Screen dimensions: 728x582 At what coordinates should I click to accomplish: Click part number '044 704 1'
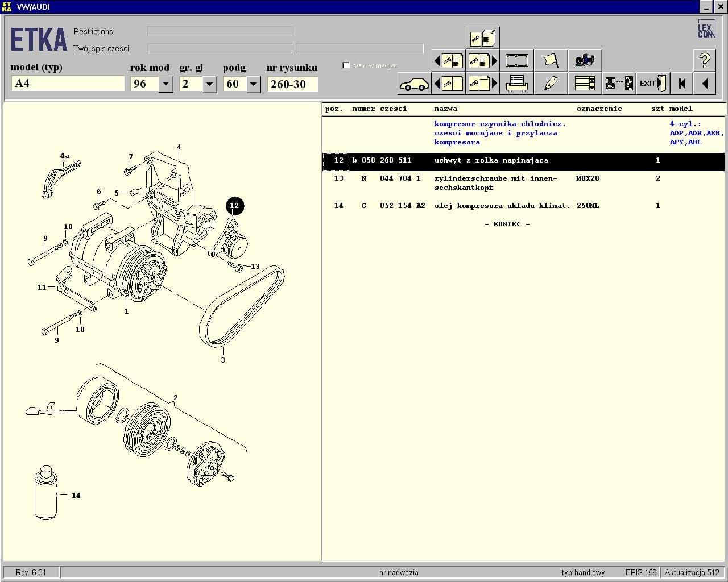400,178
